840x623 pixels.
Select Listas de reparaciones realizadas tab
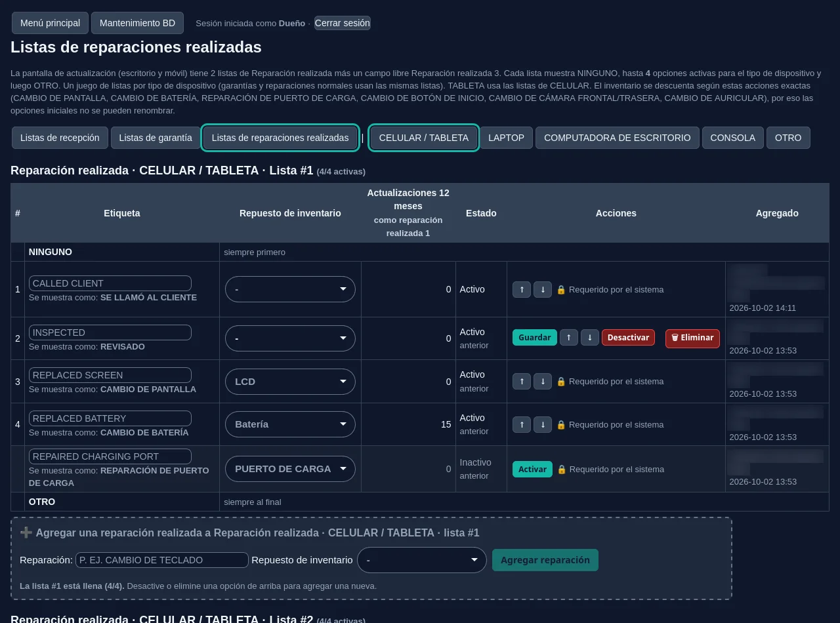280,138
